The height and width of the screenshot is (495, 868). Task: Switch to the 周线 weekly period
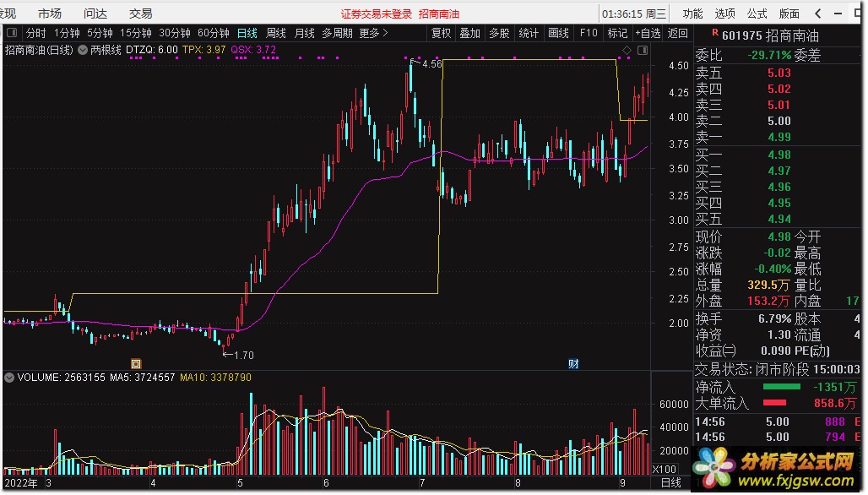(x=275, y=33)
